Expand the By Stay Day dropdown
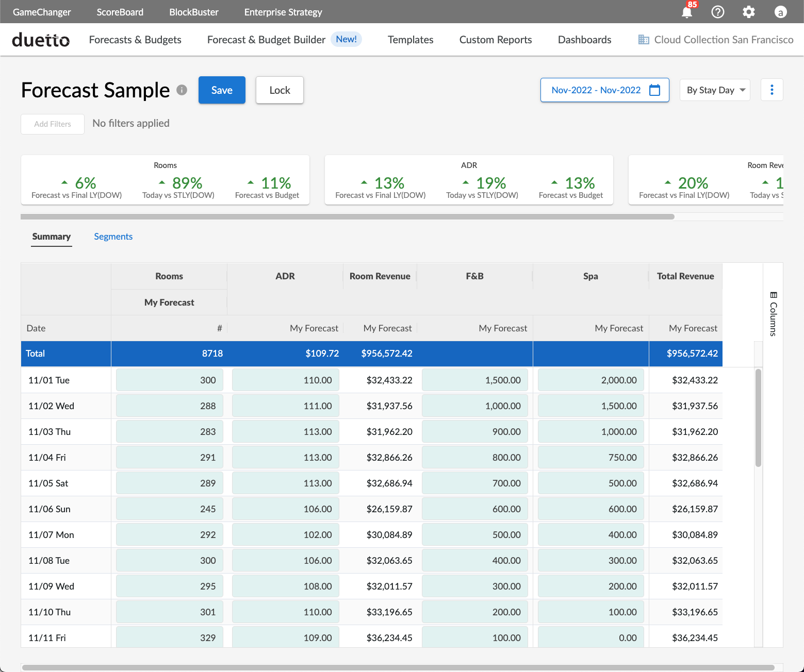Image resolution: width=804 pixels, height=672 pixels. (x=715, y=90)
